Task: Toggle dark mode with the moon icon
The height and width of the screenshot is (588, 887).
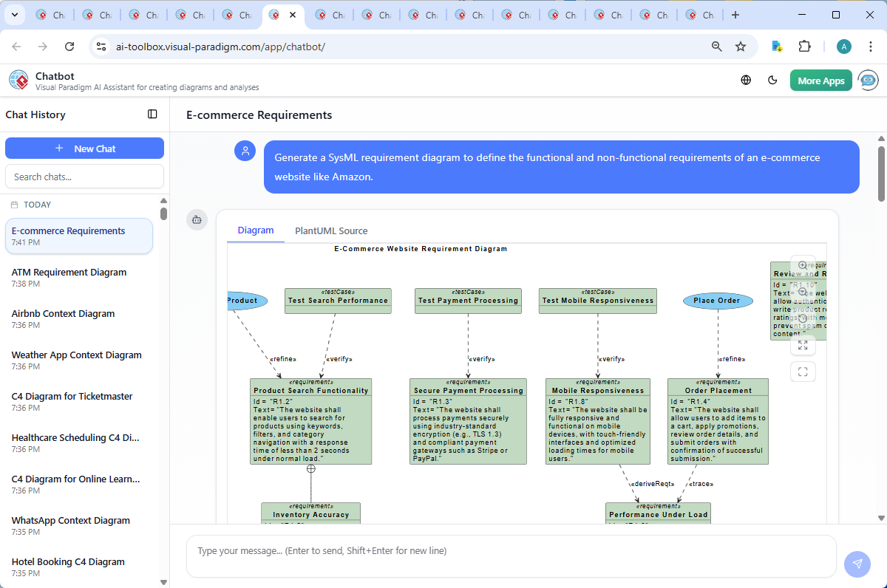Action: point(772,80)
